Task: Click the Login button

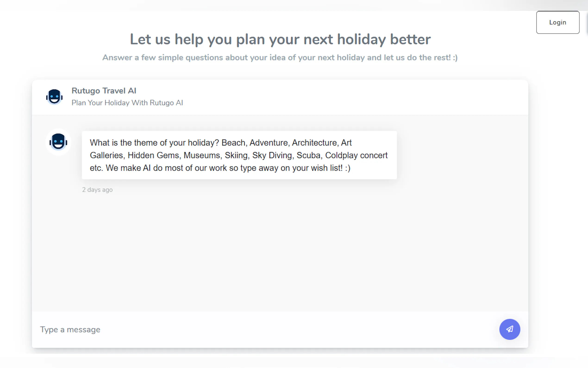Action: pos(557,22)
